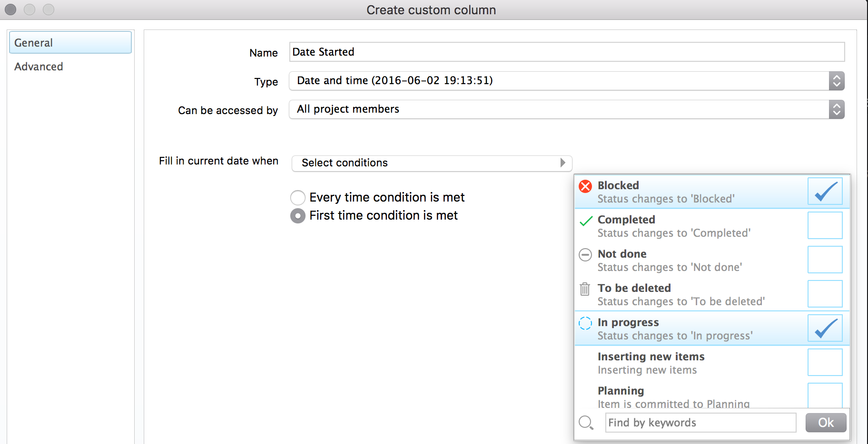Click the magnifier search icon
Screen dimensions: 868x444
(x=586, y=423)
